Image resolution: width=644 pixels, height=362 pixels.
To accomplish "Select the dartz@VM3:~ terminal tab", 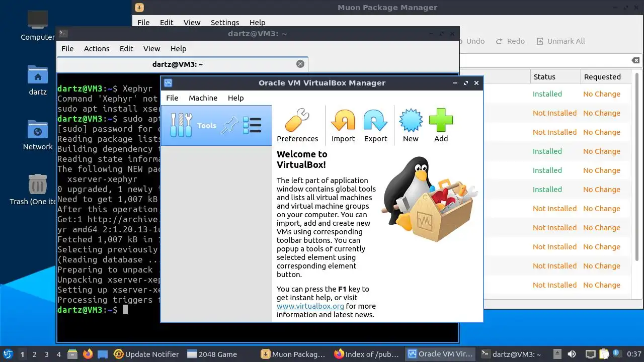I will 182,64.
